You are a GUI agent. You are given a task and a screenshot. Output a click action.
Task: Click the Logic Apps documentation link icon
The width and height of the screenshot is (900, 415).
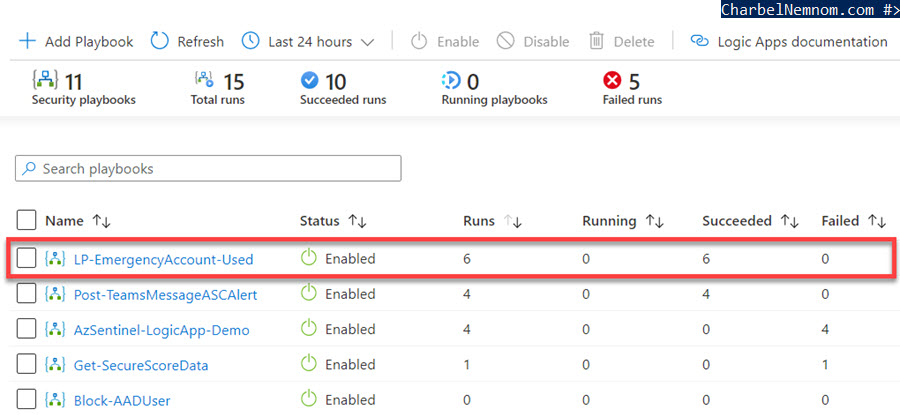pos(699,41)
